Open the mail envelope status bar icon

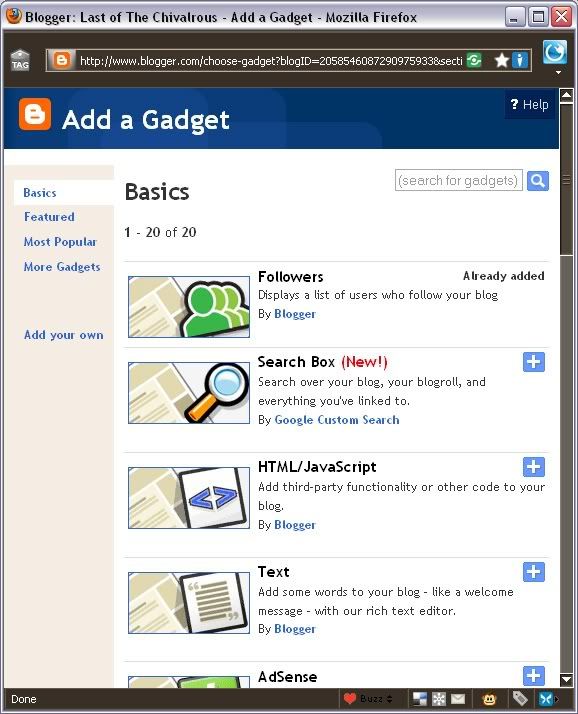point(458,699)
